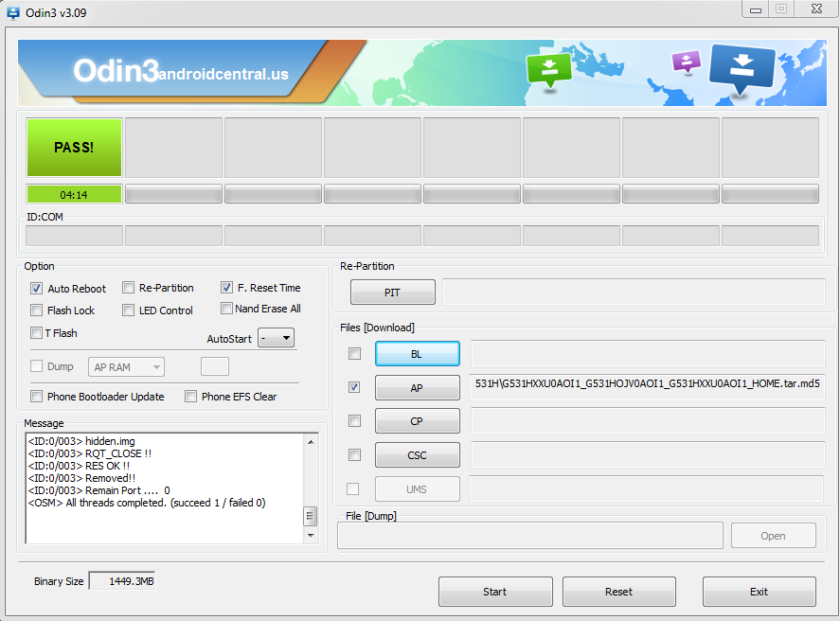Minimize the Odin3 window
Viewport: 840px width, 621px height.
[756, 9]
